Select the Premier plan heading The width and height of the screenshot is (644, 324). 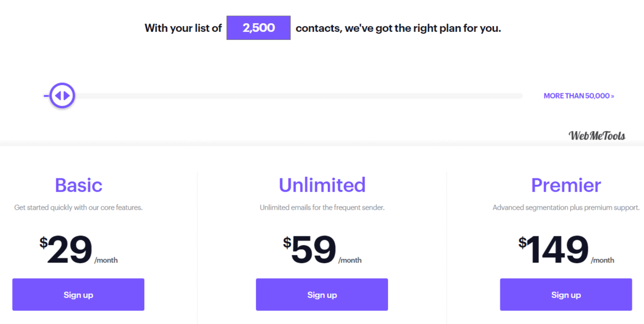coord(566,185)
